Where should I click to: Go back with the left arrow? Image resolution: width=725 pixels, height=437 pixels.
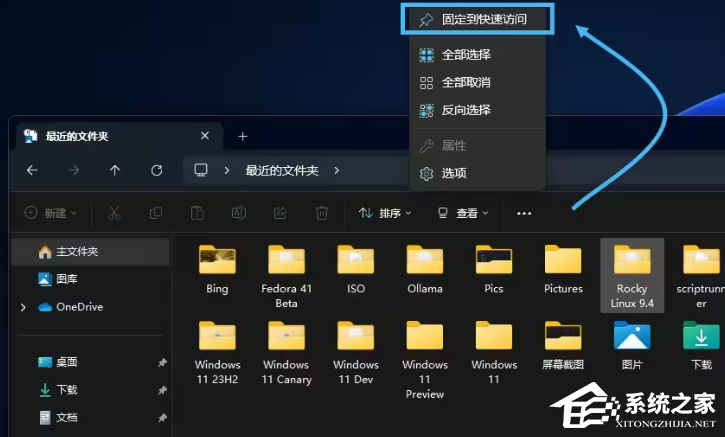[32, 171]
